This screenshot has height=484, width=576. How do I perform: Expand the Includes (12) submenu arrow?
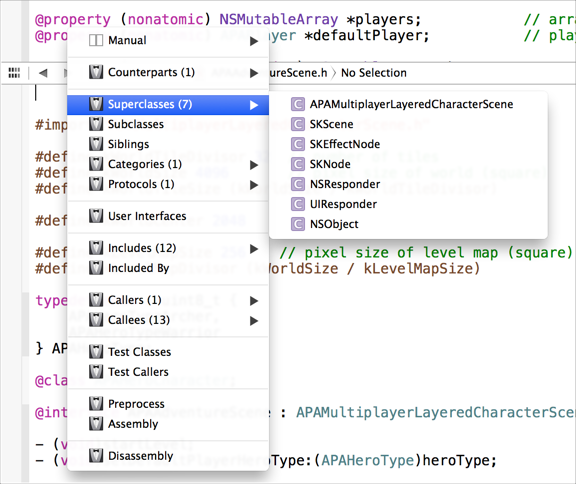click(253, 249)
